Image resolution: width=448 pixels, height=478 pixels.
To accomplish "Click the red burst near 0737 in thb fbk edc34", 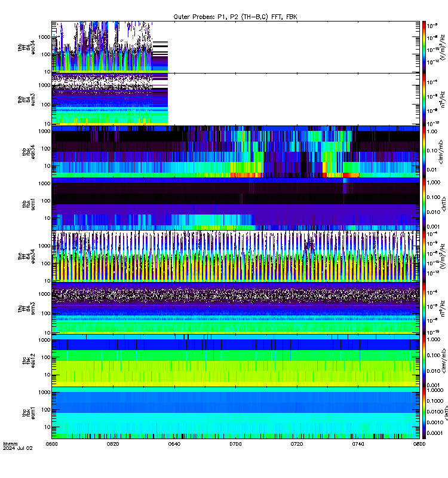I will pos(351,175).
